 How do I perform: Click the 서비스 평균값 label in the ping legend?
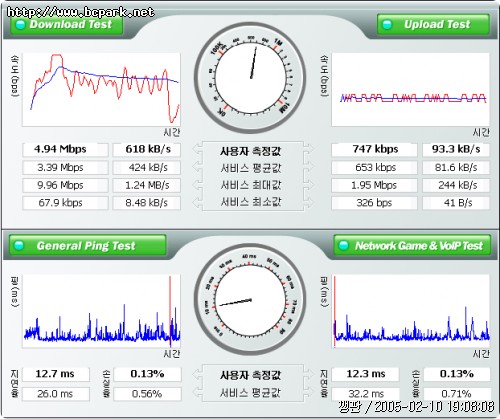coord(251,393)
